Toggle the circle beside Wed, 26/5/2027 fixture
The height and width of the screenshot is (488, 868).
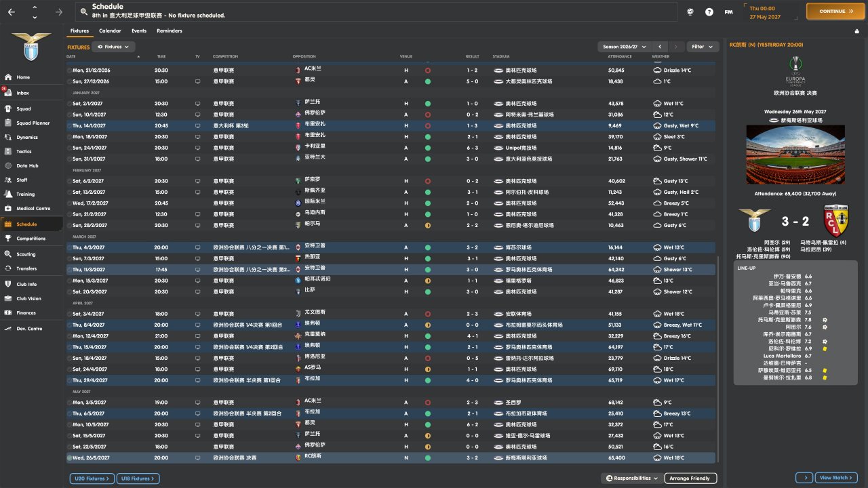pos(70,457)
